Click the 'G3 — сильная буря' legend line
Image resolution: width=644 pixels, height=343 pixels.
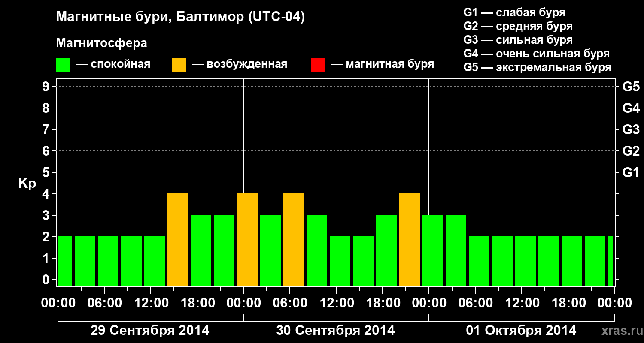(x=518, y=40)
